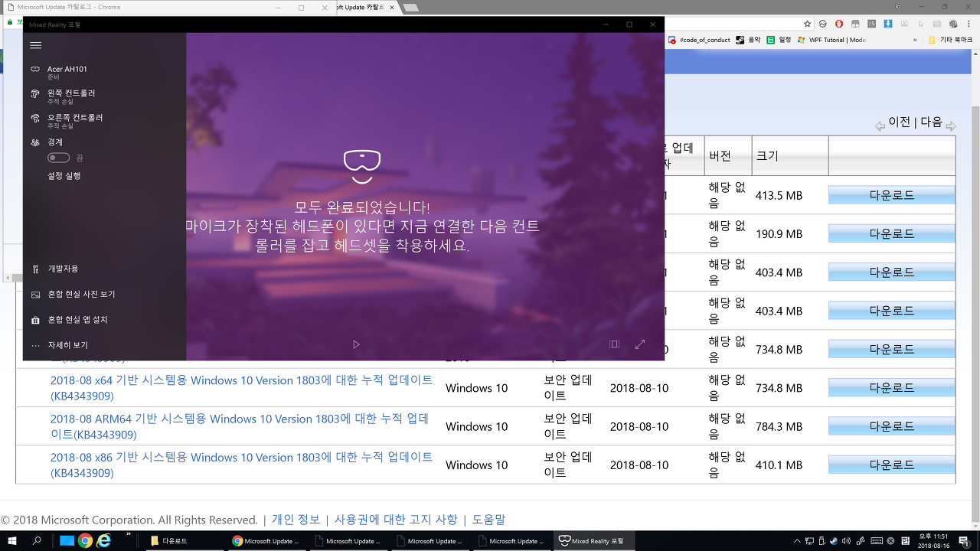Bookmark page with Chrome star icon
Viewport: 980px width, 551px height.
click(807, 24)
